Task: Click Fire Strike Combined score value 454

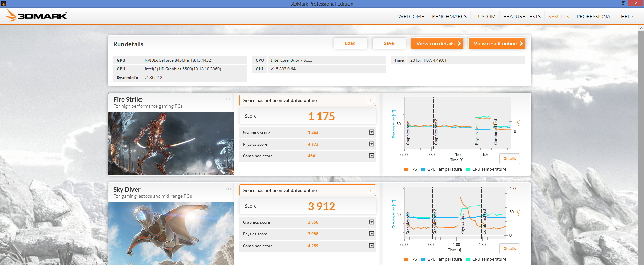Action: (x=311, y=156)
